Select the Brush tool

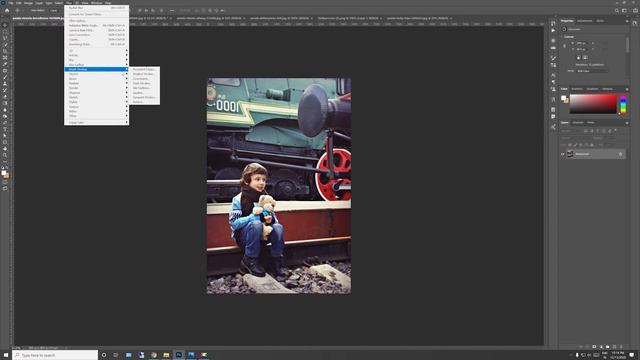click(5, 77)
